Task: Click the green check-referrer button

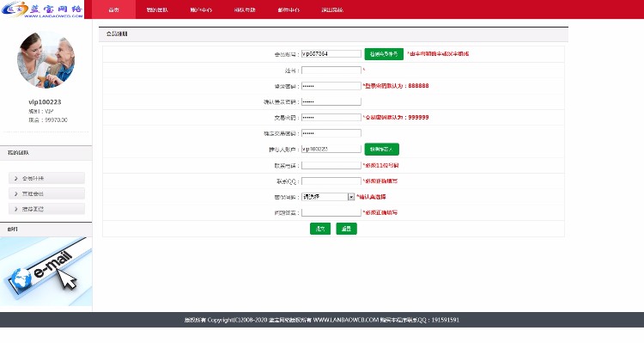Action: (x=381, y=150)
